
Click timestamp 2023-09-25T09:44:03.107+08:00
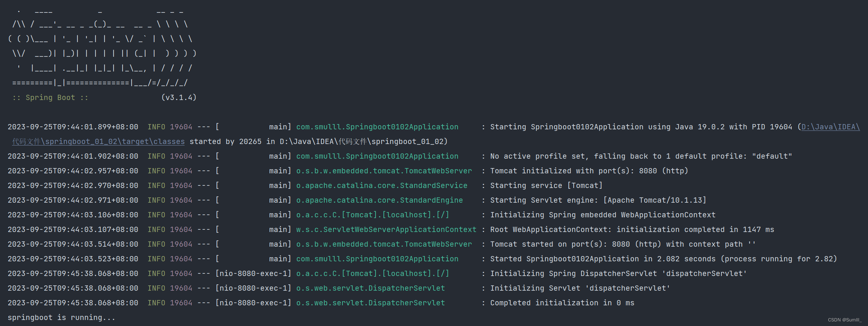[x=73, y=230]
